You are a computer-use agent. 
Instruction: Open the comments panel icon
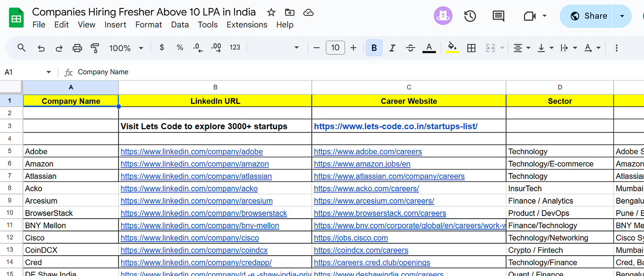498,16
